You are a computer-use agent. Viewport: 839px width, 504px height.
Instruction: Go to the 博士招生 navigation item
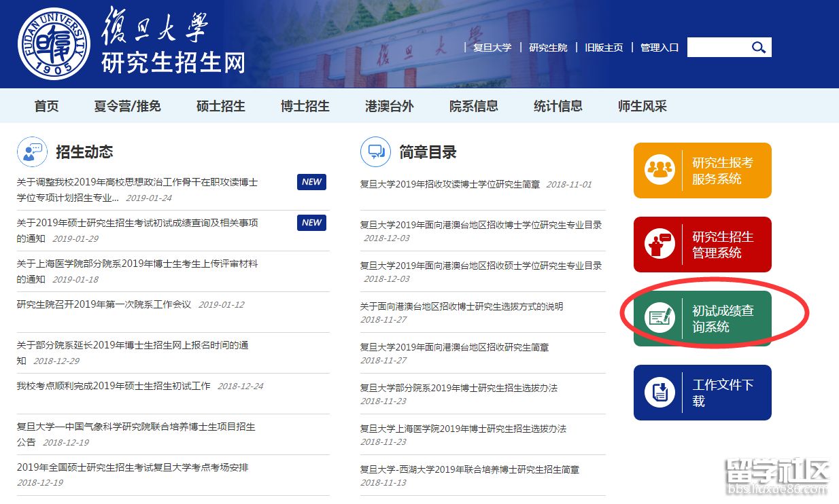[x=305, y=106]
